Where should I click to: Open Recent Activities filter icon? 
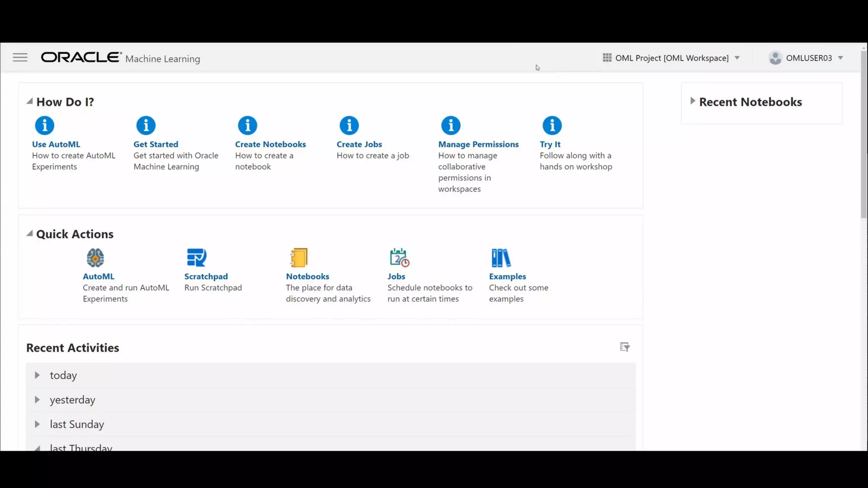point(625,347)
